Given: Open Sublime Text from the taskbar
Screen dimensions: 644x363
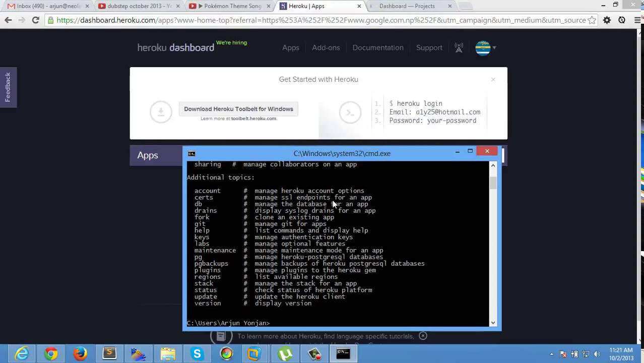Looking at the screenshot, I should pos(109,354).
